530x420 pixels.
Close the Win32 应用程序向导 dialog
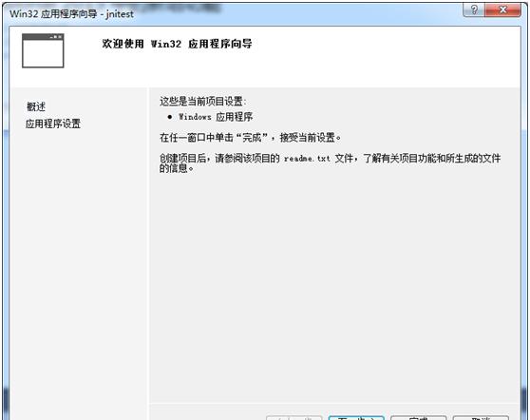coord(503,10)
